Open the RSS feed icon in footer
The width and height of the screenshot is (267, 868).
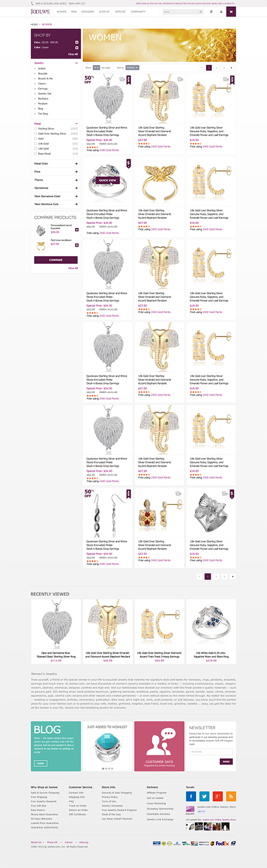coord(231,796)
